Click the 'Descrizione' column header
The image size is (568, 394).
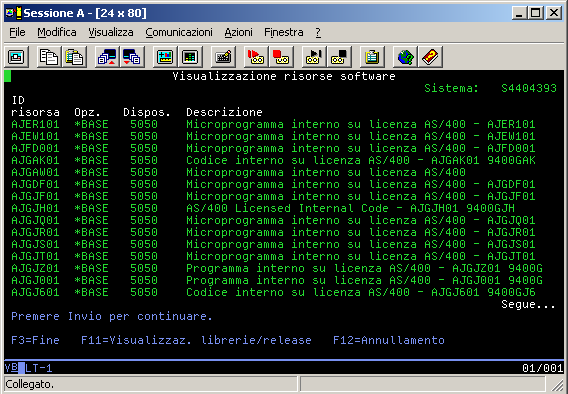[x=224, y=112]
